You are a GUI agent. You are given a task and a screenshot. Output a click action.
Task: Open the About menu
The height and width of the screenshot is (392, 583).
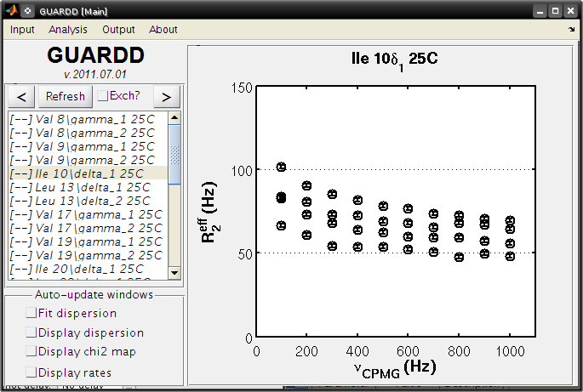click(163, 30)
